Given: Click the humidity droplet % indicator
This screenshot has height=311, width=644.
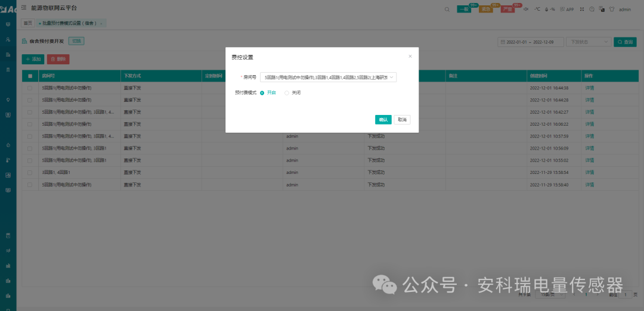Looking at the screenshot, I should pyautogui.click(x=550, y=9).
